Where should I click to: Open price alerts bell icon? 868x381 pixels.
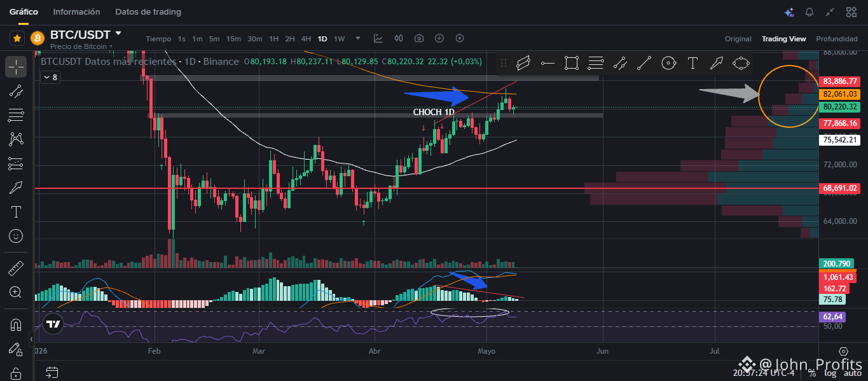coord(809,12)
